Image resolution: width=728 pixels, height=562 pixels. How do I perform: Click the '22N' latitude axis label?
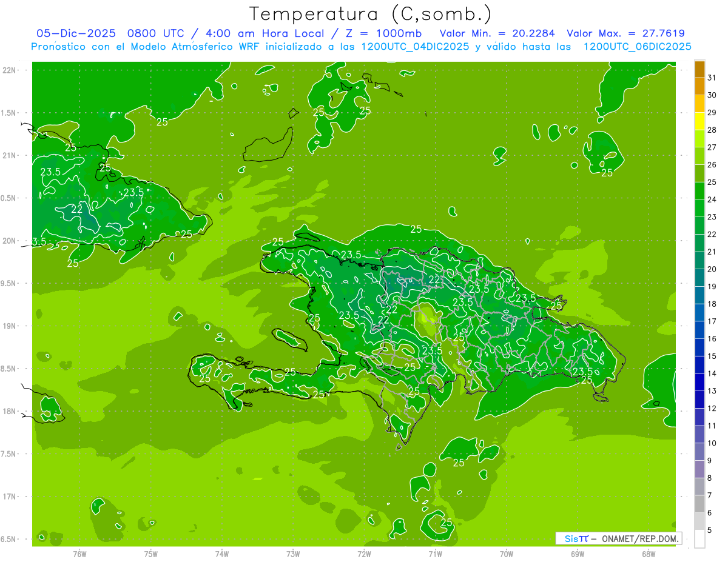click(x=9, y=70)
